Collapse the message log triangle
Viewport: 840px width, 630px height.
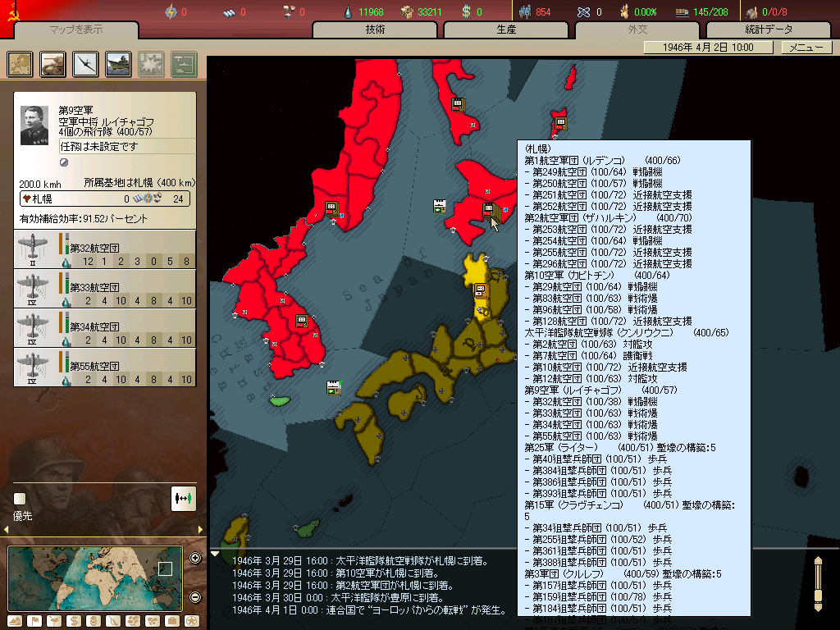(x=215, y=554)
